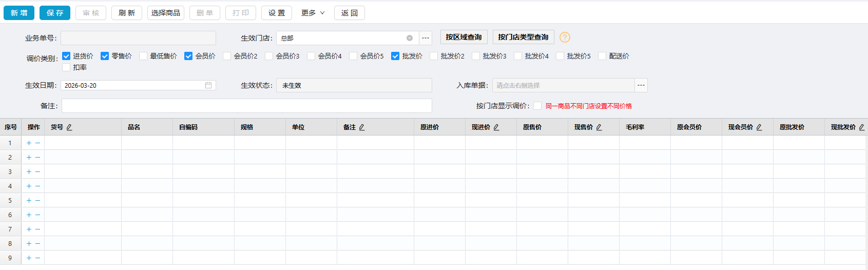Screen dimensions: 868x270
Task: Click the orange help question mark icon
Action: pos(565,37)
